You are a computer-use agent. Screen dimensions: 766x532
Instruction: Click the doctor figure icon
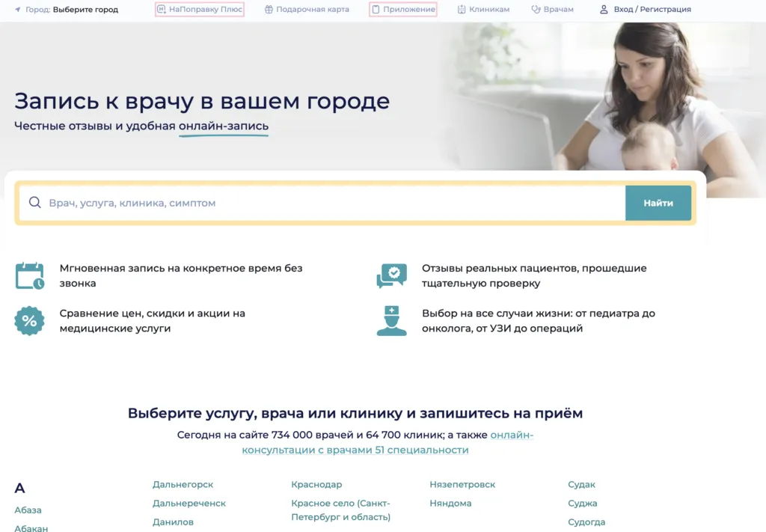(x=391, y=321)
